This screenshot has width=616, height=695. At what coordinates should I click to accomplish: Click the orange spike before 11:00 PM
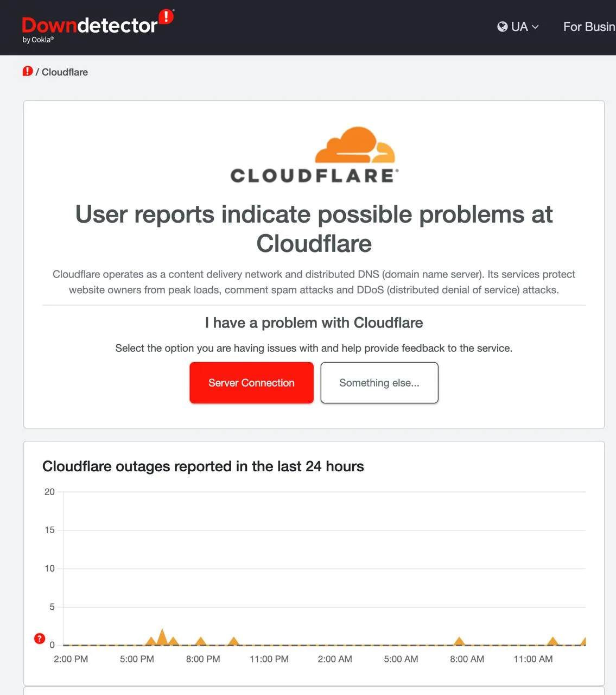[x=233, y=641]
